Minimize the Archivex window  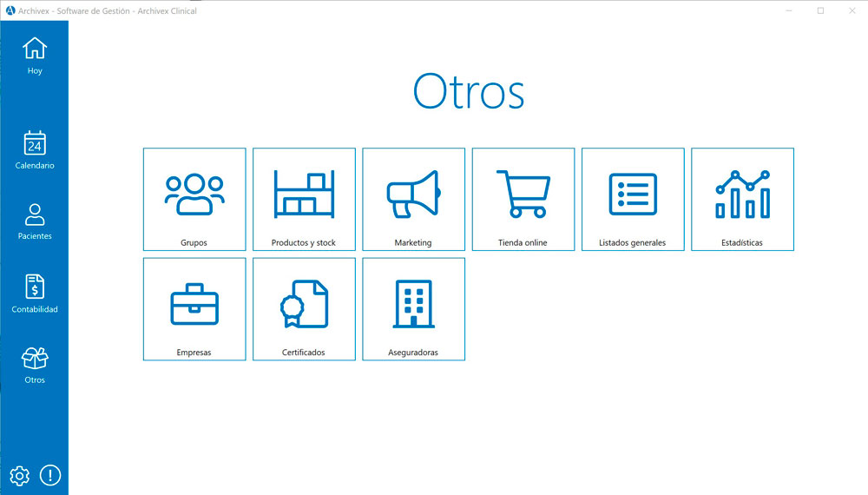tap(789, 10)
